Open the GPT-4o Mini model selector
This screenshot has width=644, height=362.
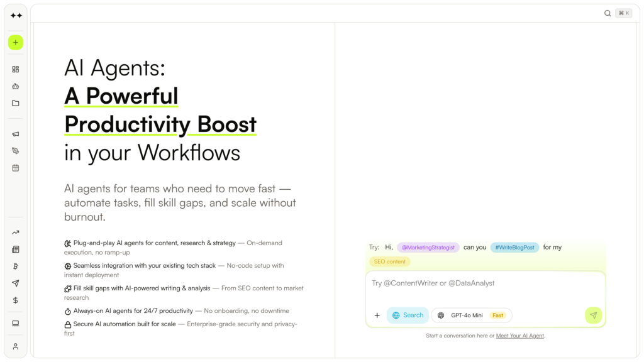pos(471,315)
